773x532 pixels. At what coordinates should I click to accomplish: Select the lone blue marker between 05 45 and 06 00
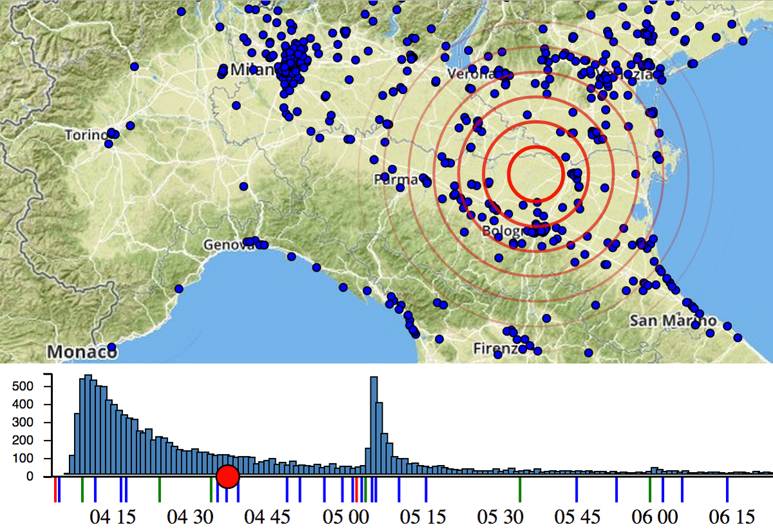(616, 489)
